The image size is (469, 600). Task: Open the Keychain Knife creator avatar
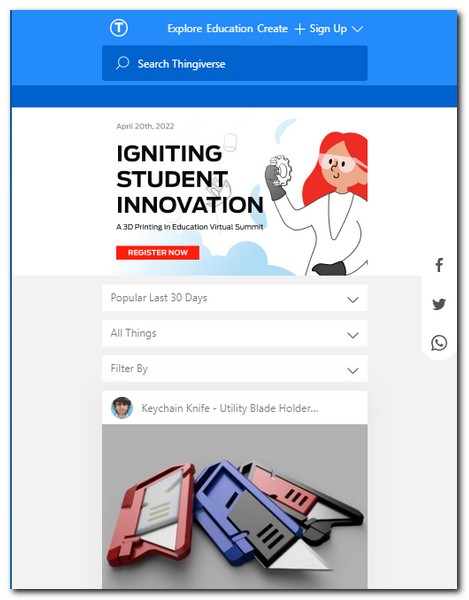(x=122, y=408)
